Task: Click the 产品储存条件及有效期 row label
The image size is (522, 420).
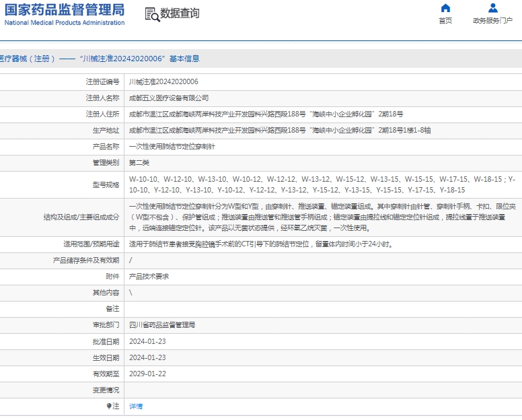Action: (x=86, y=260)
